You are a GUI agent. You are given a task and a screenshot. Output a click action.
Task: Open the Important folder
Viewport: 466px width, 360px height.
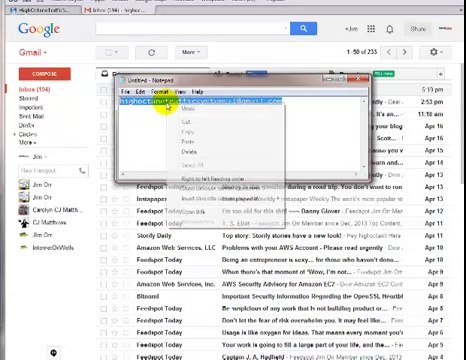(31, 107)
